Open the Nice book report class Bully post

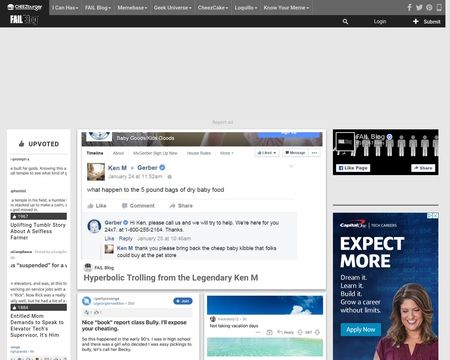point(134,325)
